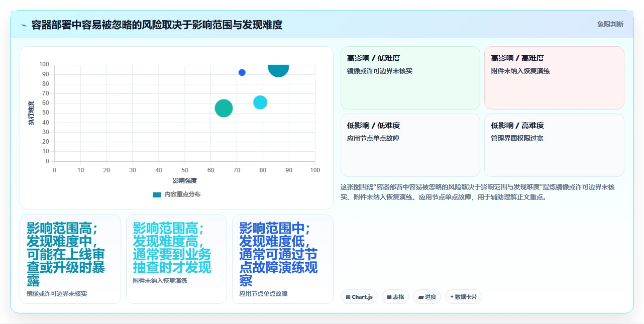Click card titled 影响范围中；发现难度低
This screenshot has height=324, width=644.
click(283, 259)
